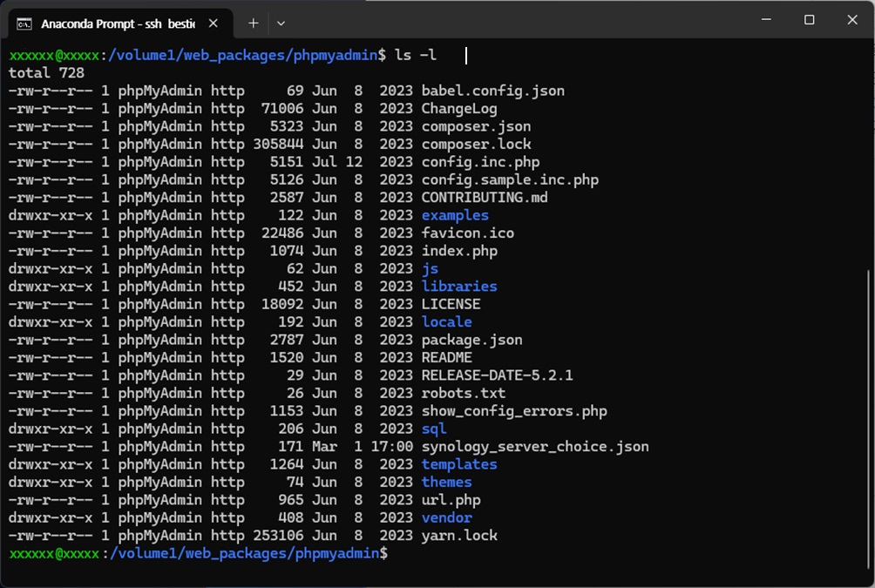Screen dimensions: 875x588
Task: Minimize the terminal window
Action: [x=766, y=20]
